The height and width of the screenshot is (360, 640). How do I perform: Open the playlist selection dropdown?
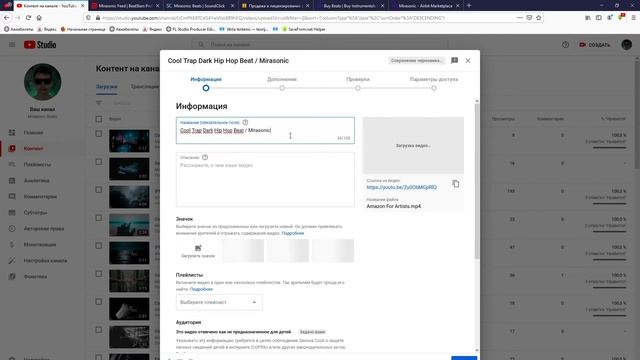(x=219, y=302)
